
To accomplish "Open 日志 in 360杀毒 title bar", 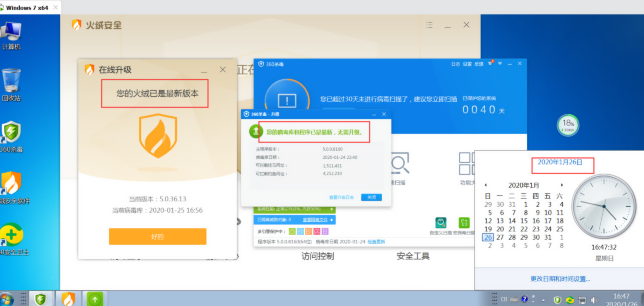I will click(455, 64).
